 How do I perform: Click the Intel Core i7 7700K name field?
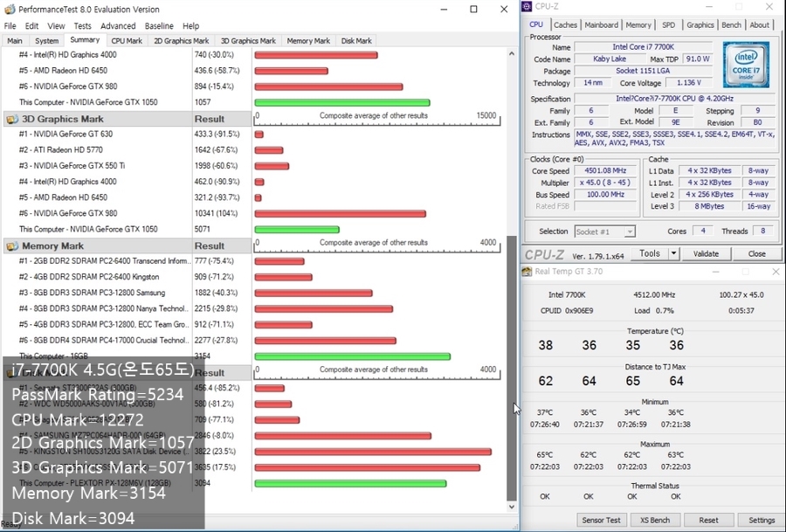643,47
